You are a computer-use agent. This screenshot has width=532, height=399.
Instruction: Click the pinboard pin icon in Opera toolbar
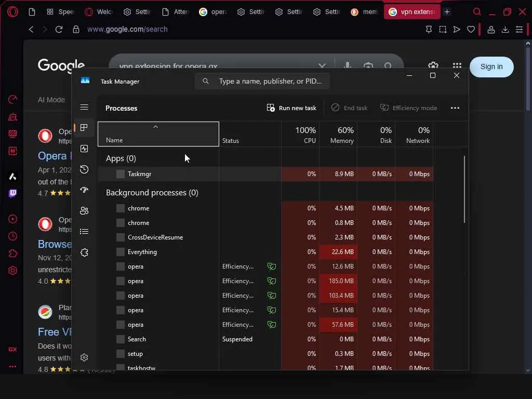[x=429, y=30]
